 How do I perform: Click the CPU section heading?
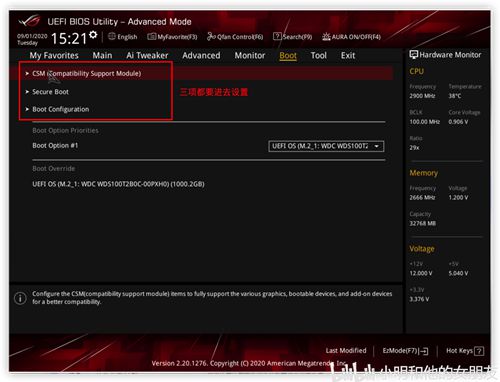click(417, 71)
